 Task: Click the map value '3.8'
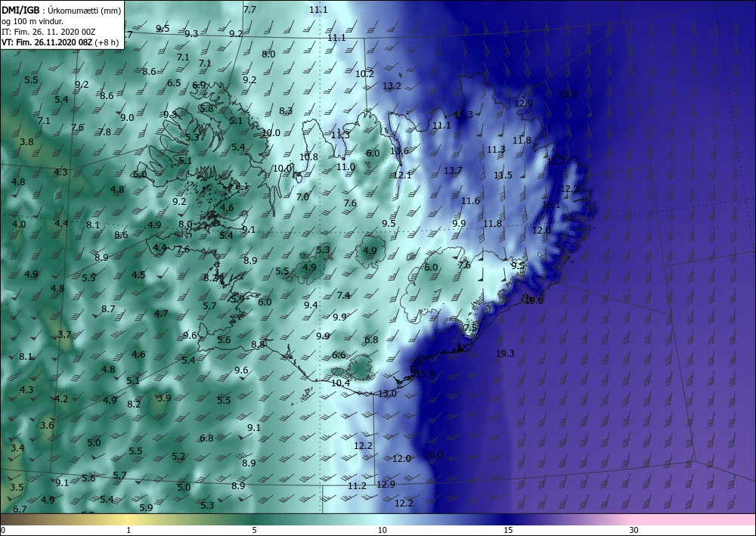pos(27,142)
